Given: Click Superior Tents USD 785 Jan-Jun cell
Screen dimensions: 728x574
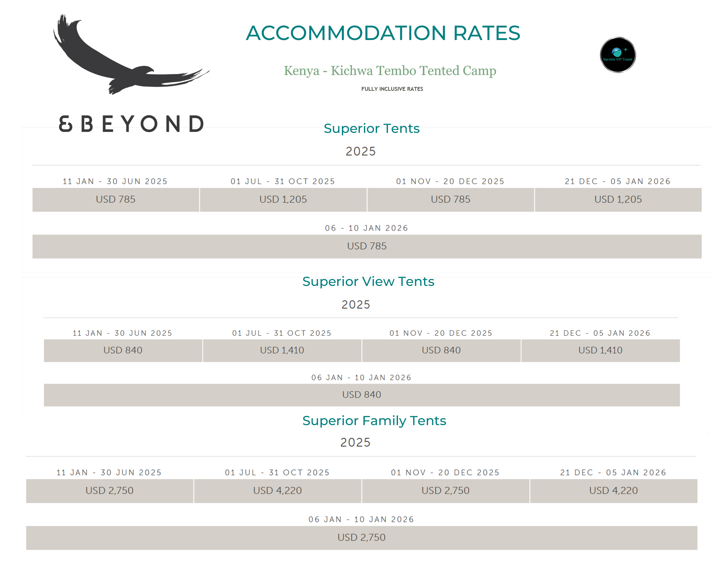Looking at the screenshot, I should pyautogui.click(x=116, y=200).
